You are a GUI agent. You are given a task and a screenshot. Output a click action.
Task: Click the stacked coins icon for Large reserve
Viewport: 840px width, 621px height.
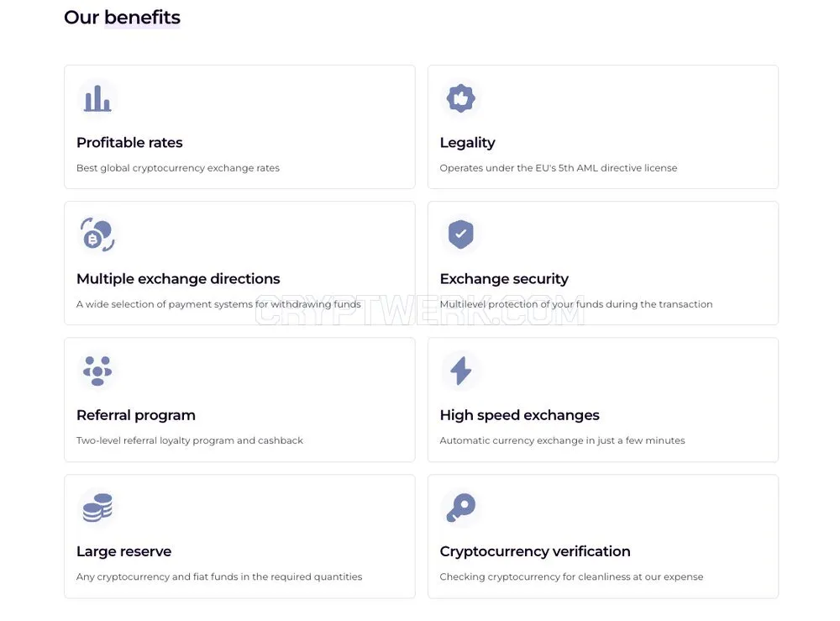(x=97, y=508)
